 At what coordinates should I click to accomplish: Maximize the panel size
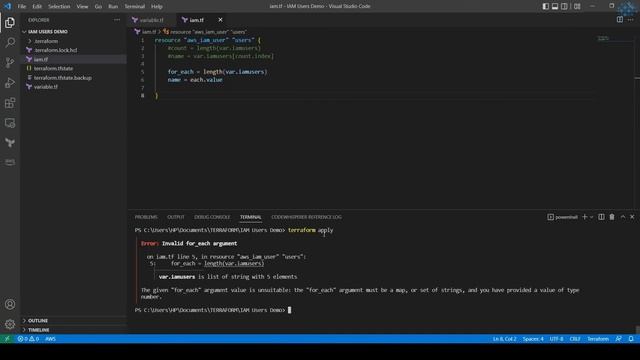pyautogui.click(x=623, y=217)
